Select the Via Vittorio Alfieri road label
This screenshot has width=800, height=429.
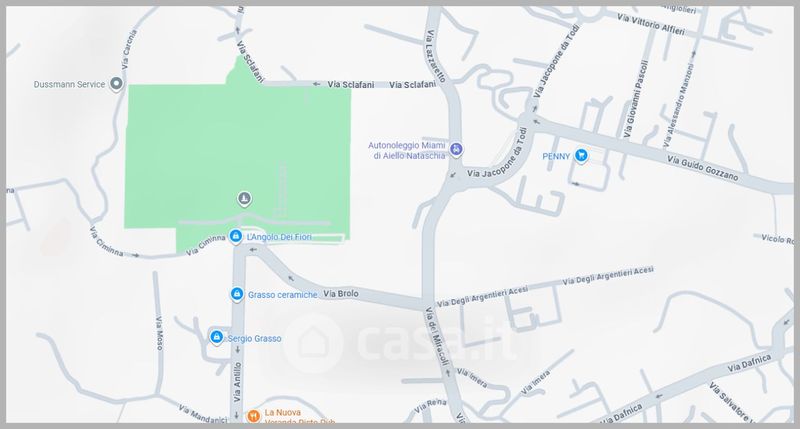click(x=651, y=24)
